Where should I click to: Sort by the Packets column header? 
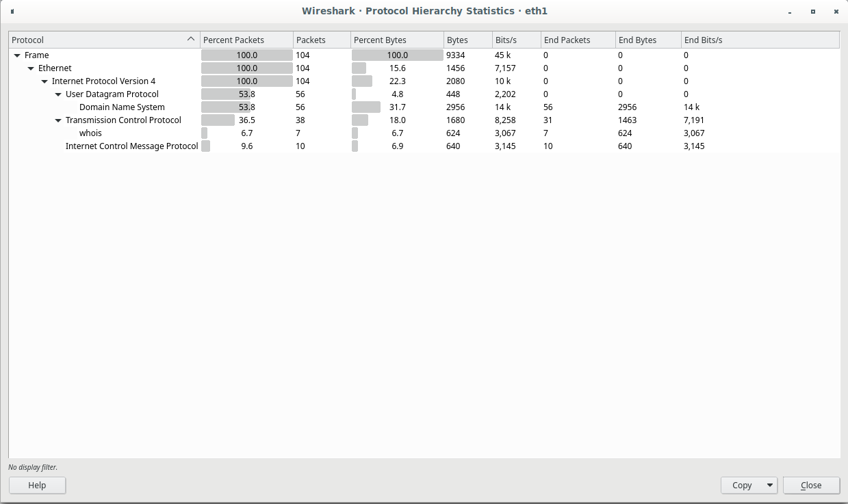322,40
